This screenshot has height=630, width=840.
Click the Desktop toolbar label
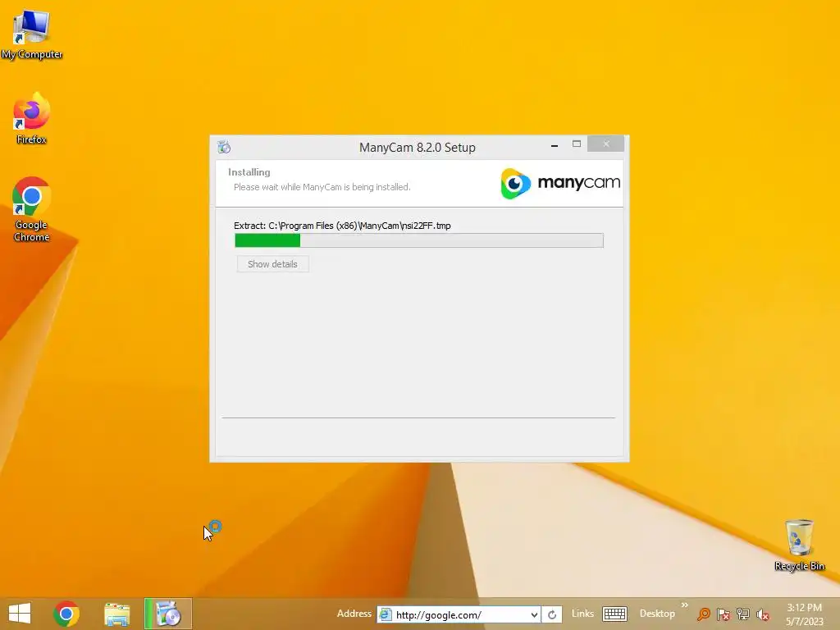(x=657, y=614)
